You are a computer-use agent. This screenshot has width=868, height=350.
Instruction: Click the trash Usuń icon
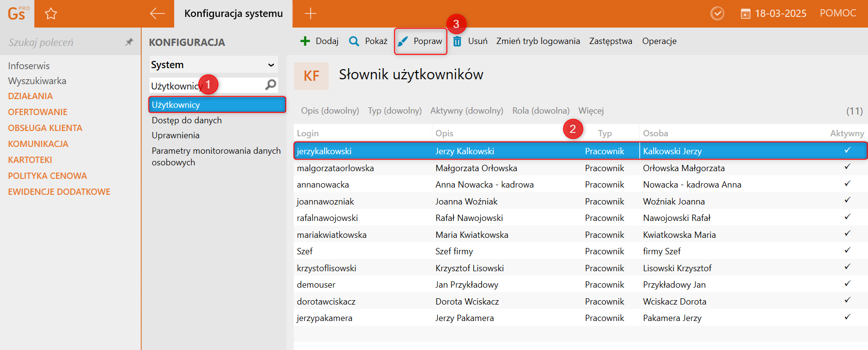[457, 41]
